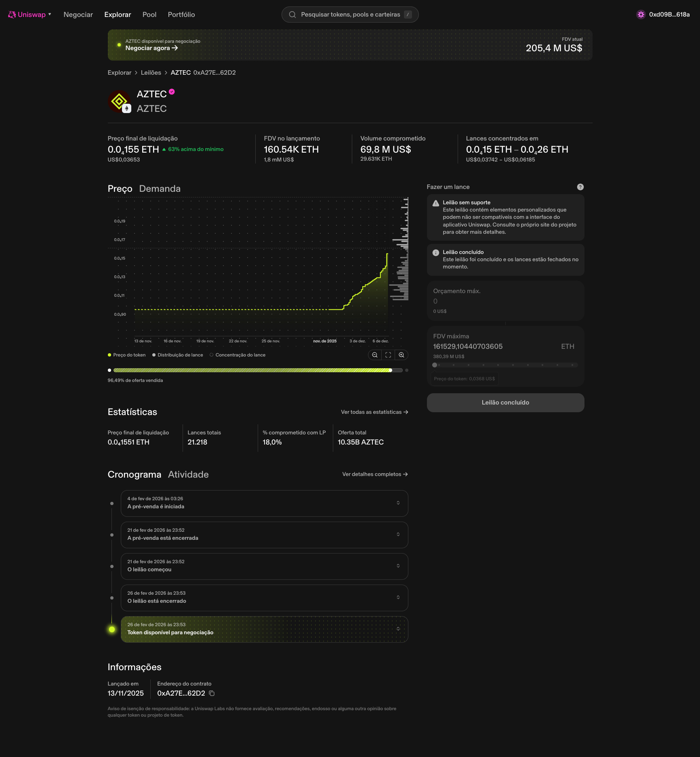Switch to Atividade tab
This screenshot has height=757, width=700.
(x=188, y=474)
